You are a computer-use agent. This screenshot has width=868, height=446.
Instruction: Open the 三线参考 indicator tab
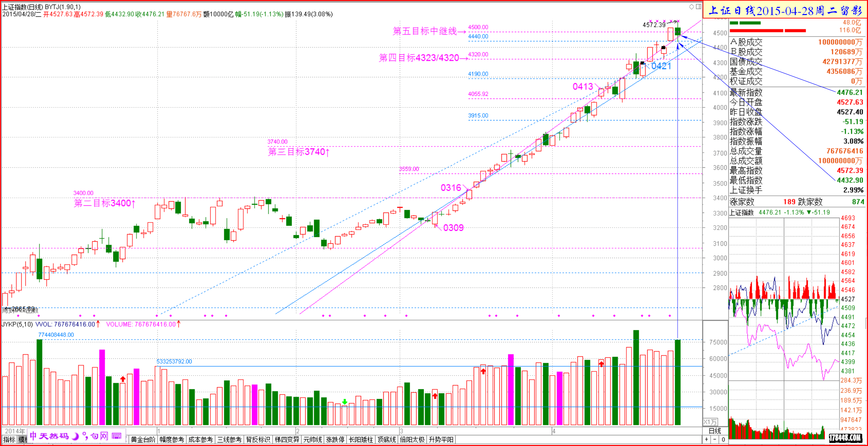(229, 439)
